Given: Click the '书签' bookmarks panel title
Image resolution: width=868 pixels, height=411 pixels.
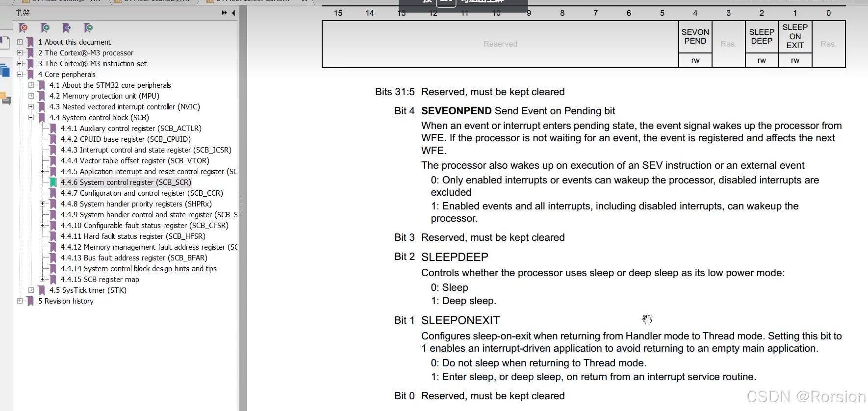Looking at the screenshot, I should (x=23, y=13).
